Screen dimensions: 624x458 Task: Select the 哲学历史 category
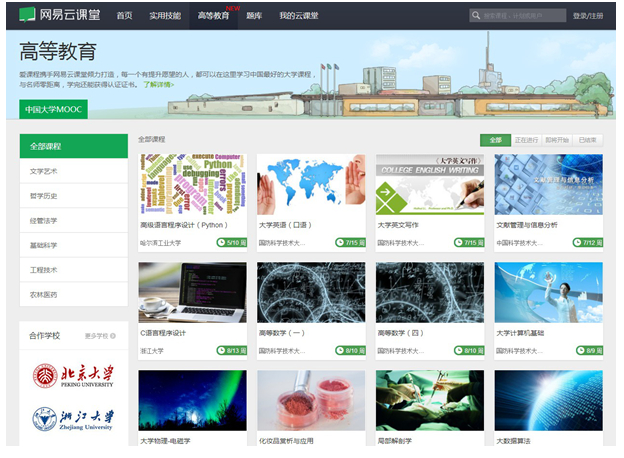(74, 196)
